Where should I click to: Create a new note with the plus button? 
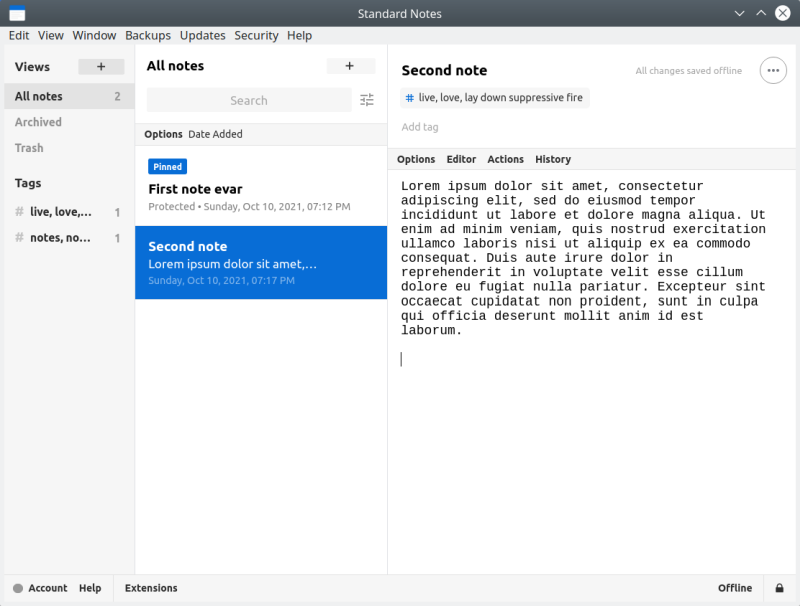351,66
